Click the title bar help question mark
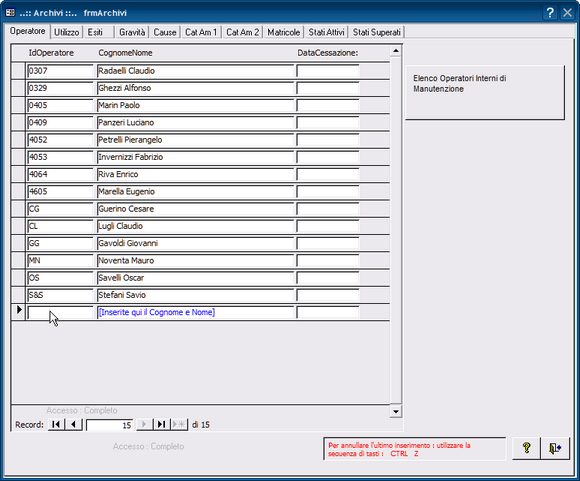 (x=550, y=13)
